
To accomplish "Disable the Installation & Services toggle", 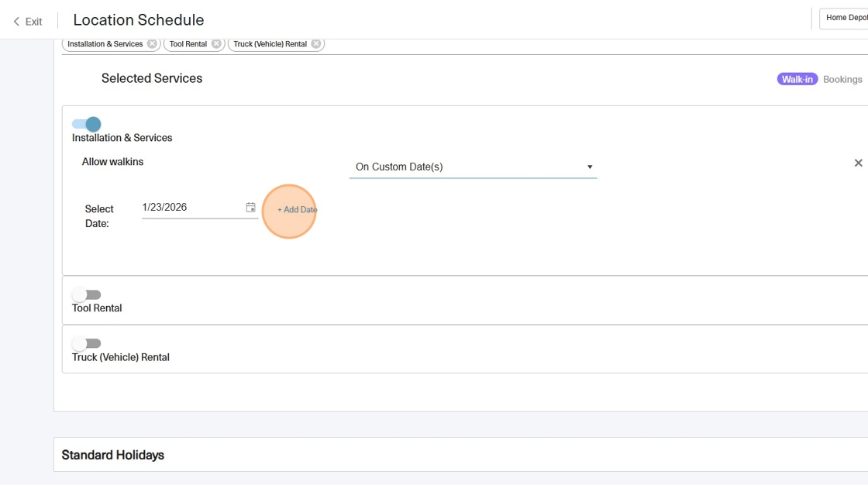I will (x=87, y=124).
